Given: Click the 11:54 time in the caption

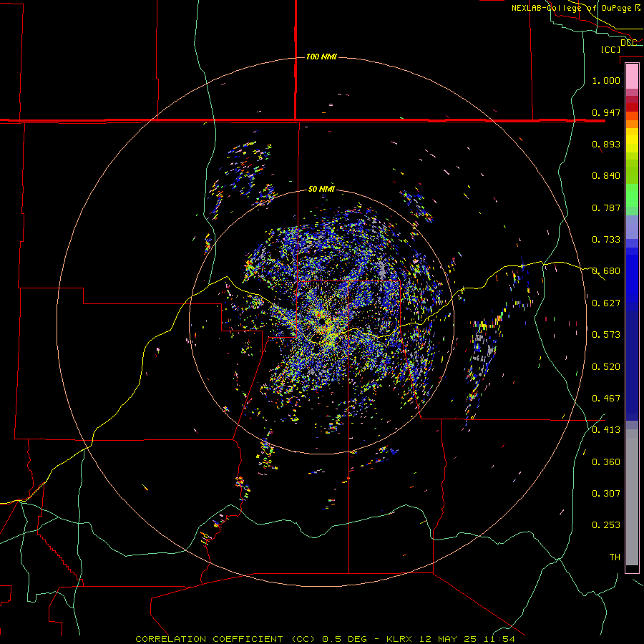Looking at the screenshot, I should (x=499, y=639).
